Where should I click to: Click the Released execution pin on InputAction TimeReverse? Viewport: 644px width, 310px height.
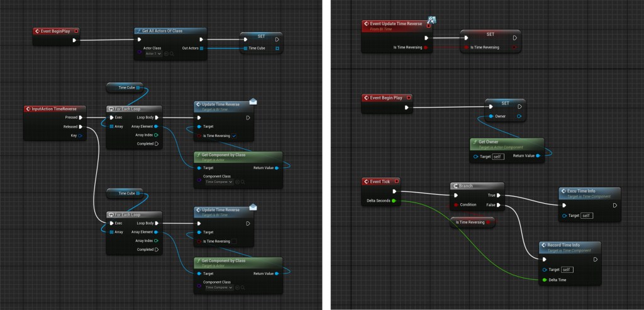point(80,126)
